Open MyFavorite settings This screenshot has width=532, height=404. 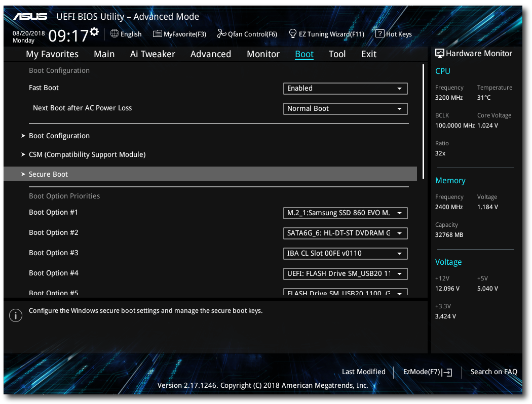179,34
